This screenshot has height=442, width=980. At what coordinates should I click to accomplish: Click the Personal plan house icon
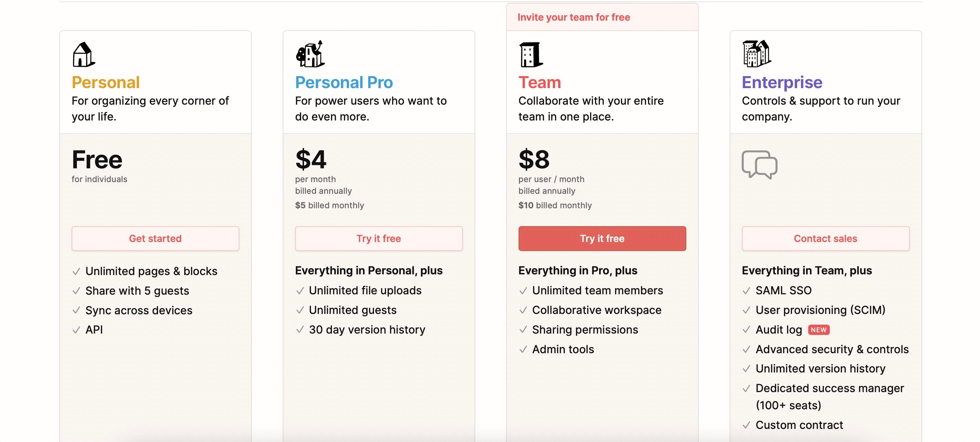click(83, 54)
